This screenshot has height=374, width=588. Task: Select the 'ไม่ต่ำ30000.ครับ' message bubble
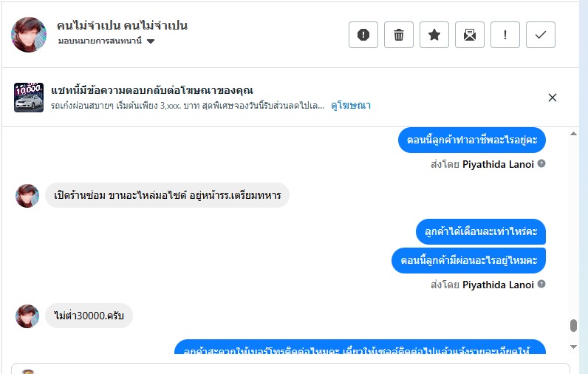89,316
